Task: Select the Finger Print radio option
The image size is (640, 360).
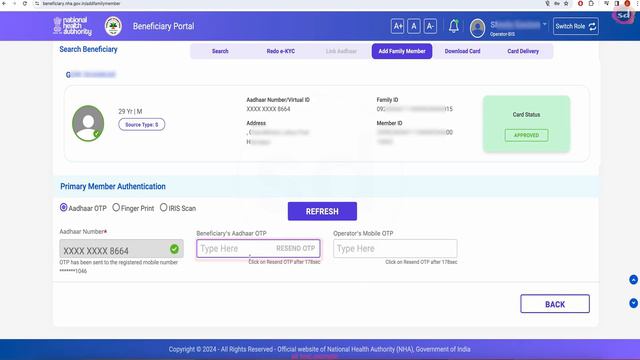Action: coord(116,207)
